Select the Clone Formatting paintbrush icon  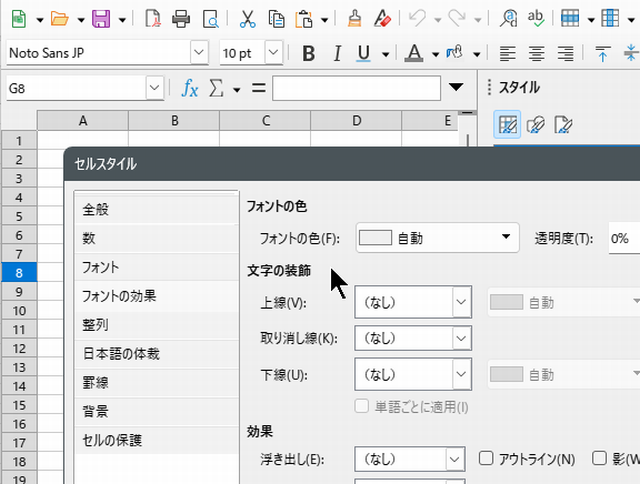click(x=354, y=18)
